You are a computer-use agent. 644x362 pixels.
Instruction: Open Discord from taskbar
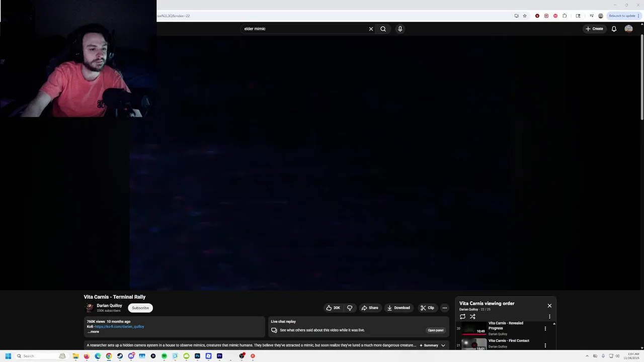(131, 356)
